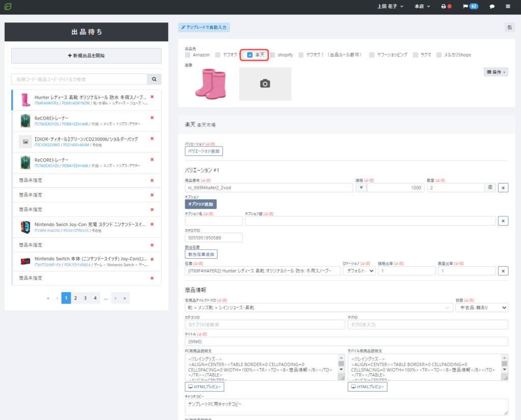Go to page 4
The width and height of the screenshot is (521, 420).
(x=95, y=298)
